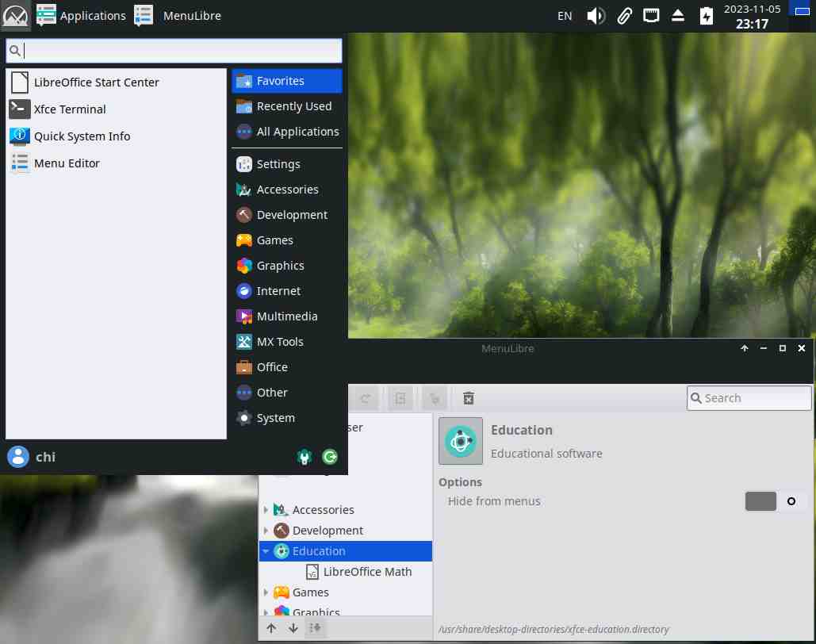The width and height of the screenshot is (816, 644).
Task: Open the Applications menu button in panel
Action: (81, 16)
